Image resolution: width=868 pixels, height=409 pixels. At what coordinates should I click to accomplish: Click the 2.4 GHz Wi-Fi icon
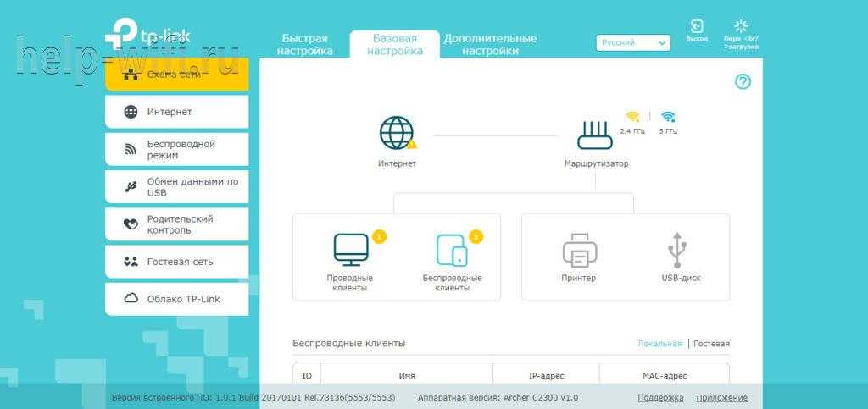click(x=632, y=117)
